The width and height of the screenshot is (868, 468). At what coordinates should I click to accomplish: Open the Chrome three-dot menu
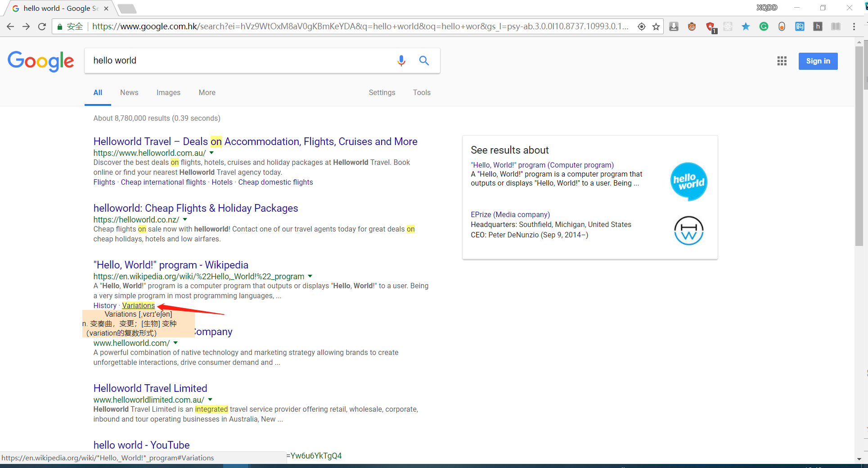pyautogui.click(x=854, y=27)
